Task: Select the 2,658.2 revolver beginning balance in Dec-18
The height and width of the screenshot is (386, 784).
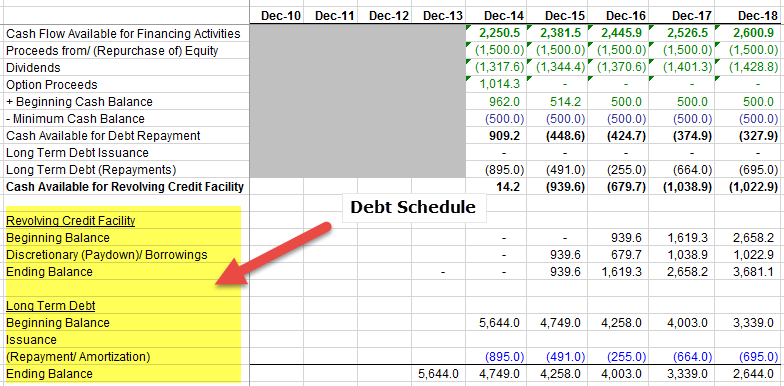Action: [754, 238]
